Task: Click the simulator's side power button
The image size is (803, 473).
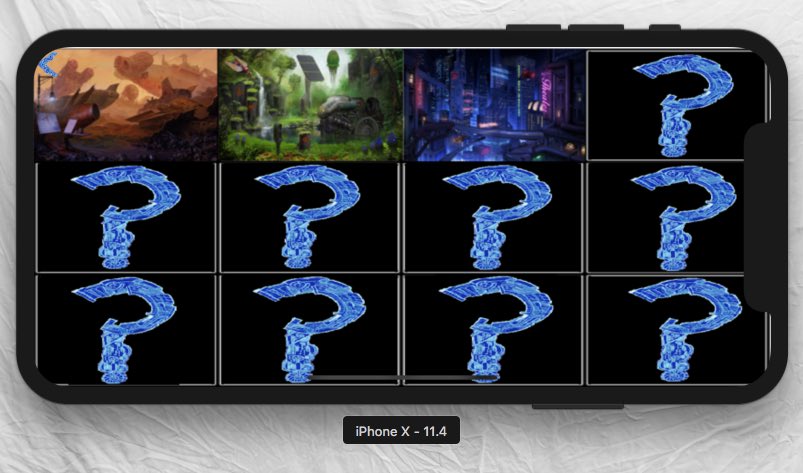Action: click(x=578, y=406)
